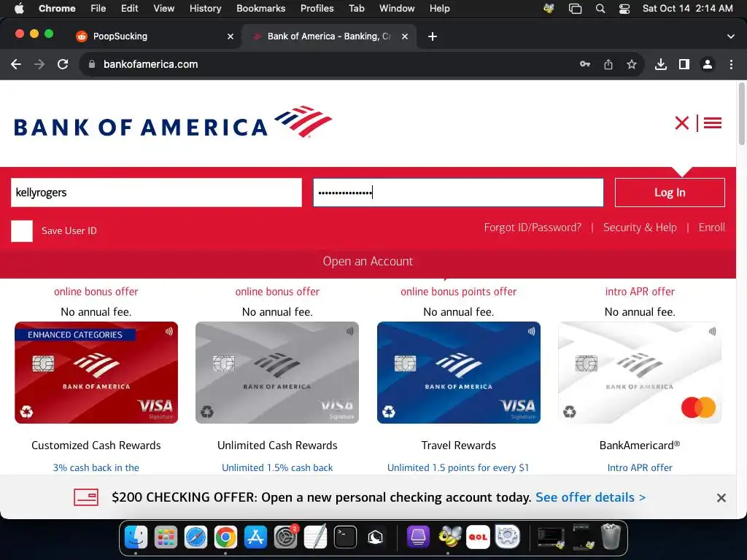
Task: Open Control Center in menu bar
Action: point(624,9)
